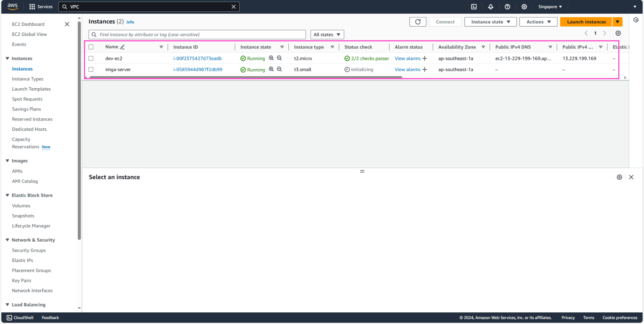Grab the details panel resize handle
This screenshot has width=644, height=324.
[362, 171]
